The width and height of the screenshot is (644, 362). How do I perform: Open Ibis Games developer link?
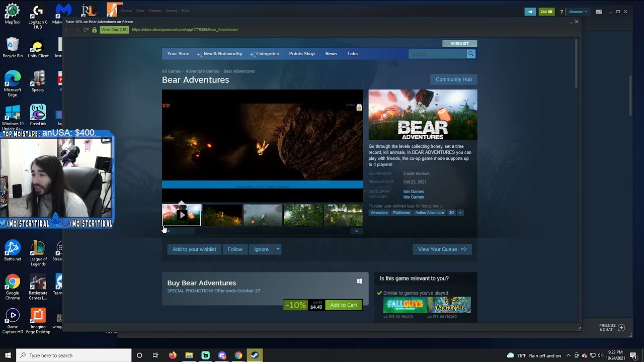414,192
